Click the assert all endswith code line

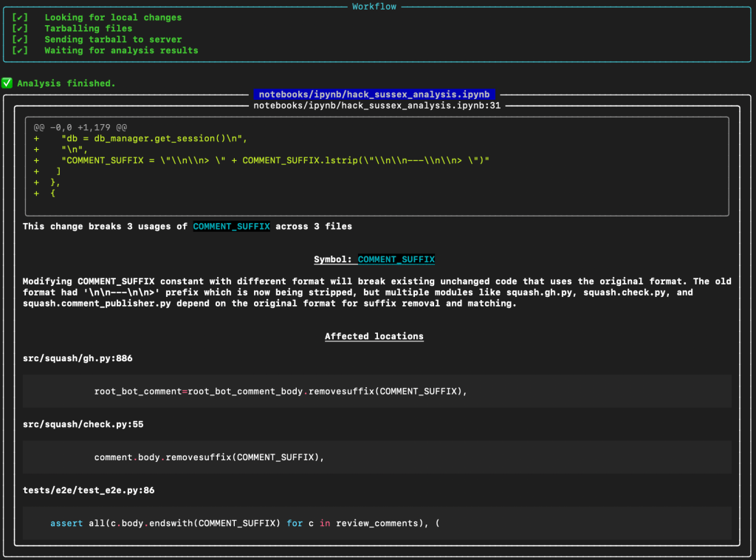pyautogui.click(x=244, y=524)
